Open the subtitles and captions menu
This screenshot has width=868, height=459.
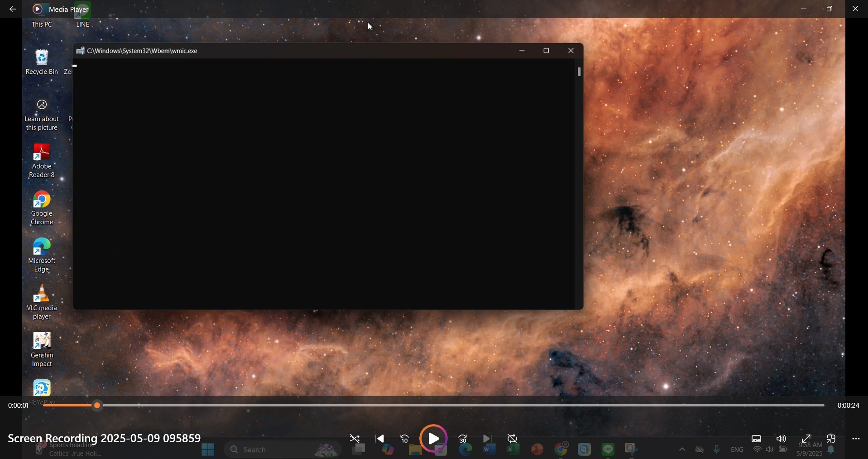click(x=757, y=439)
